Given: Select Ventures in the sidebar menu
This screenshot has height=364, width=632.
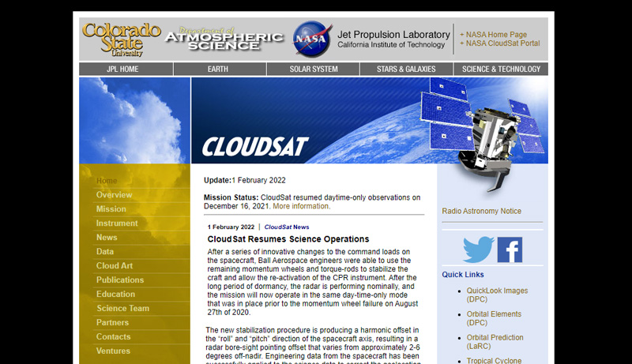Looking at the screenshot, I should (113, 351).
